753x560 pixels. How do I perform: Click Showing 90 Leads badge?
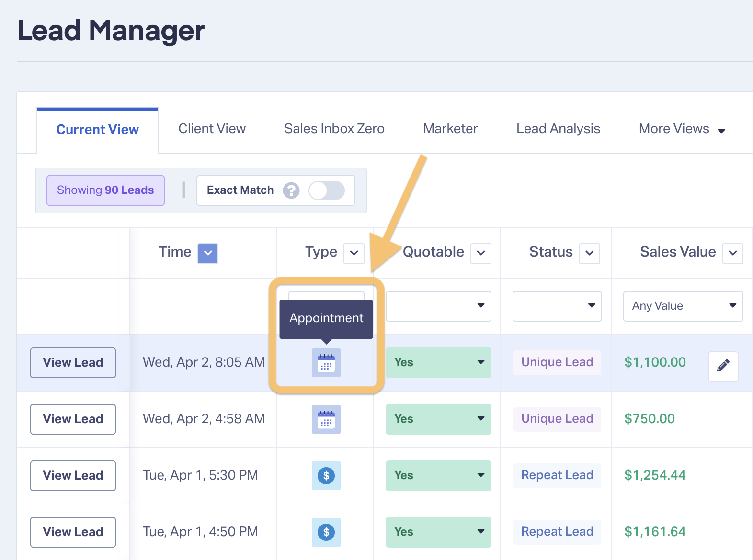[105, 190]
